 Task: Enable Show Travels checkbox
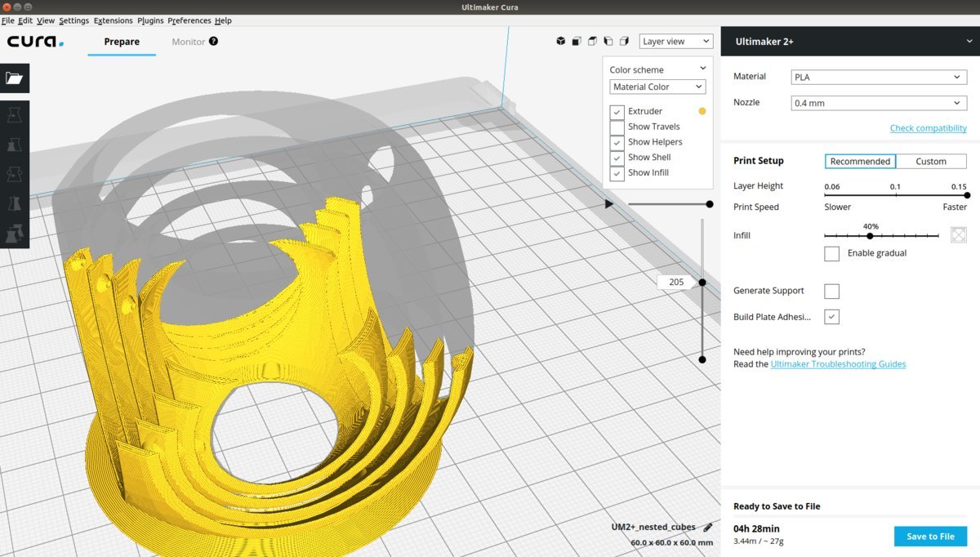pyautogui.click(x=617, y=127)
